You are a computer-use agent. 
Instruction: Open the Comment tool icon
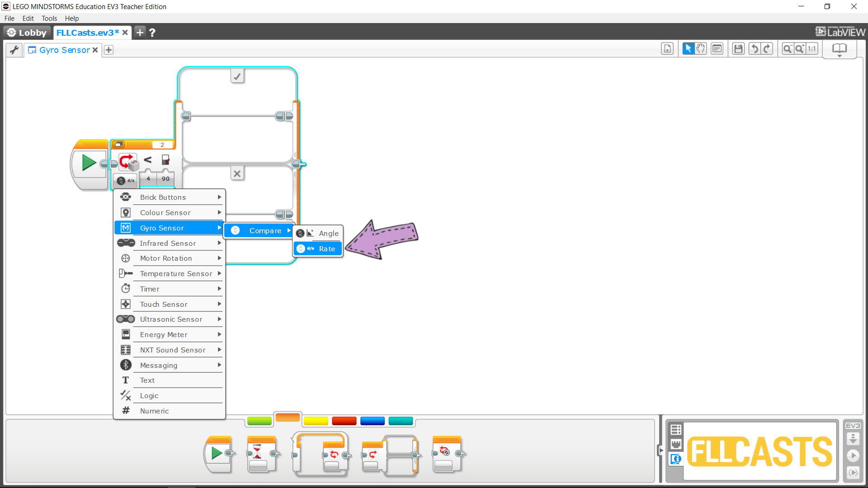pos(717,49)
